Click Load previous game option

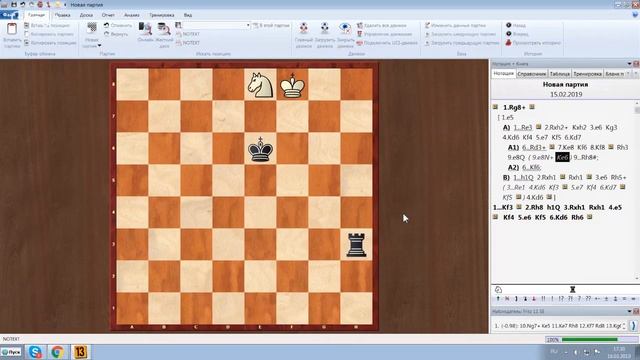(x=462, y=43)
